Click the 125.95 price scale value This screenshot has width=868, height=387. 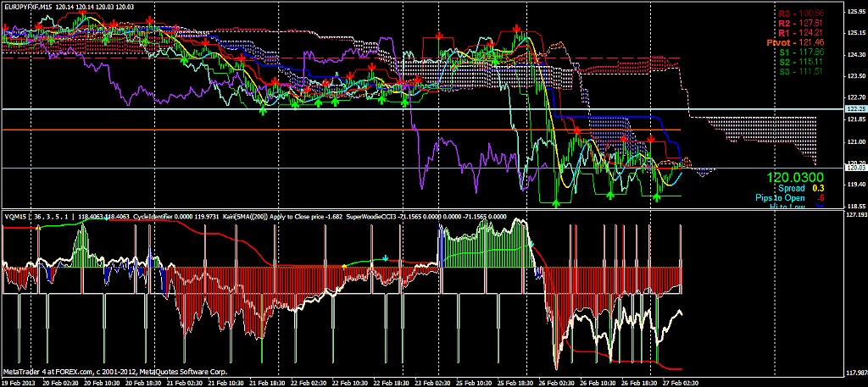856,11
